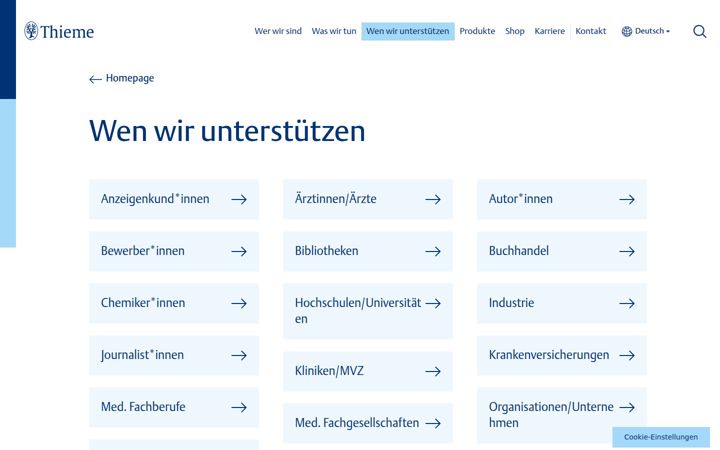Viewport: 720px width, 450px height.
Task: Click arrow on Industrie card
Action: [x=627, y=303]
